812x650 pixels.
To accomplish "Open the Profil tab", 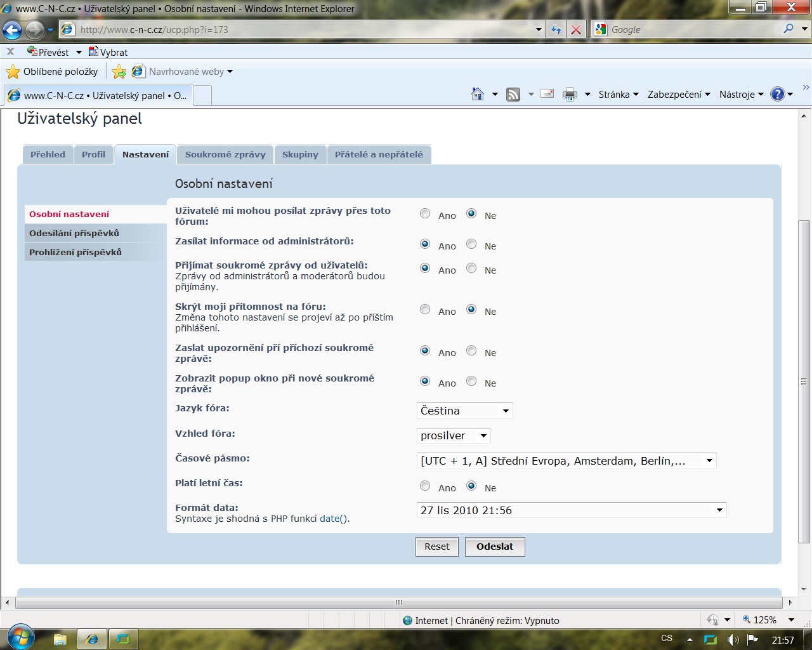I will pos(93,154).
